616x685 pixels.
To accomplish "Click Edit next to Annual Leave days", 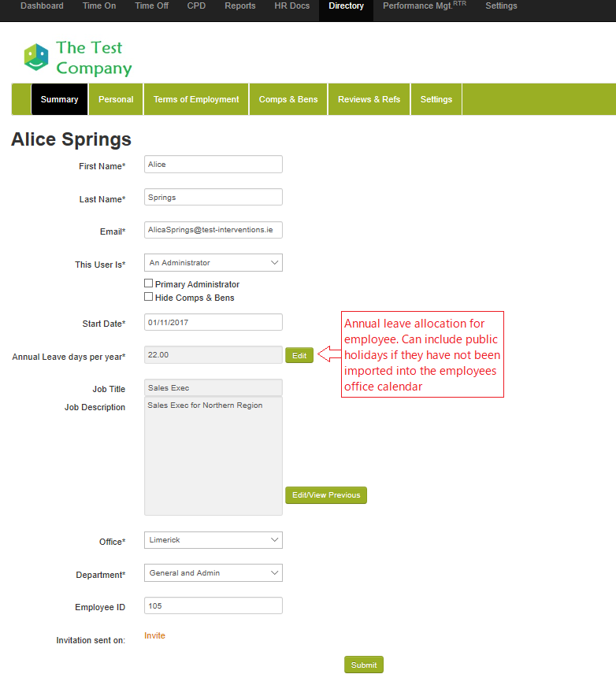I will click(299, 356).
